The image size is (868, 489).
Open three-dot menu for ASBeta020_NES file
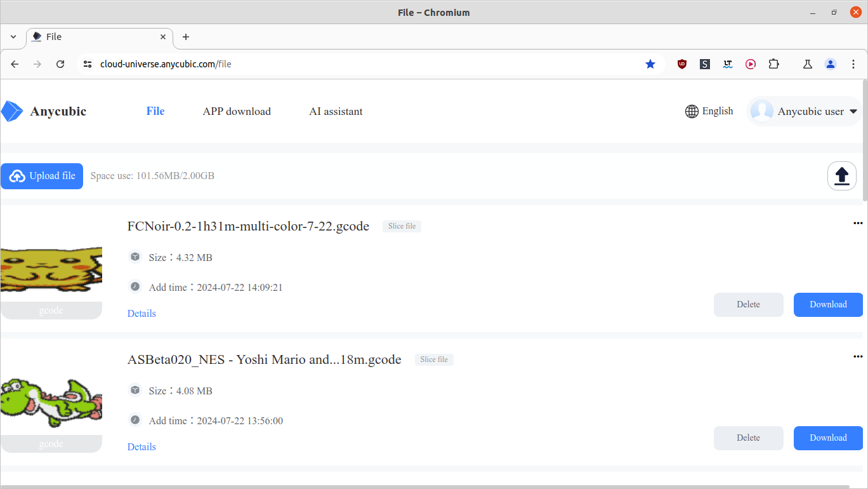858,356
